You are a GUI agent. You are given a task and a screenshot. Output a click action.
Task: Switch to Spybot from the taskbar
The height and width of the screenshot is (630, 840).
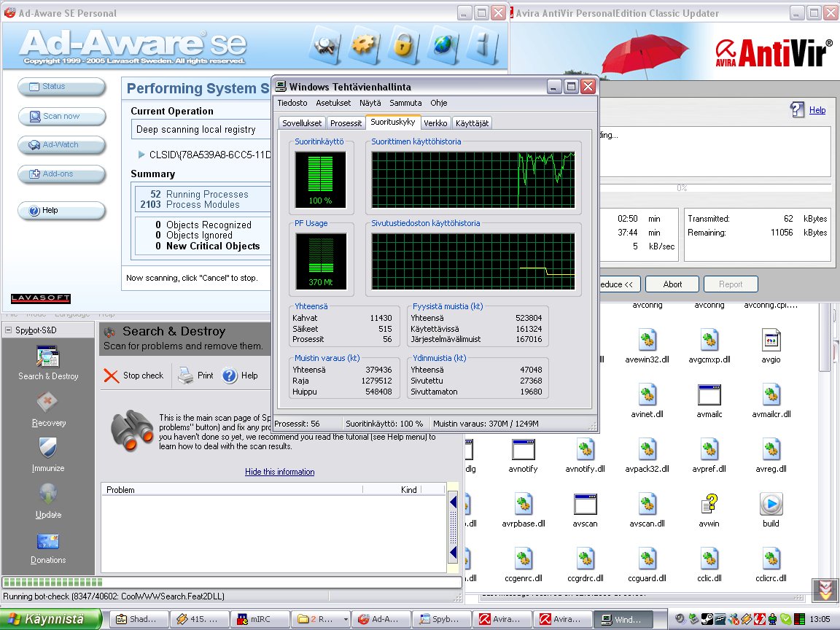[442, 619]
